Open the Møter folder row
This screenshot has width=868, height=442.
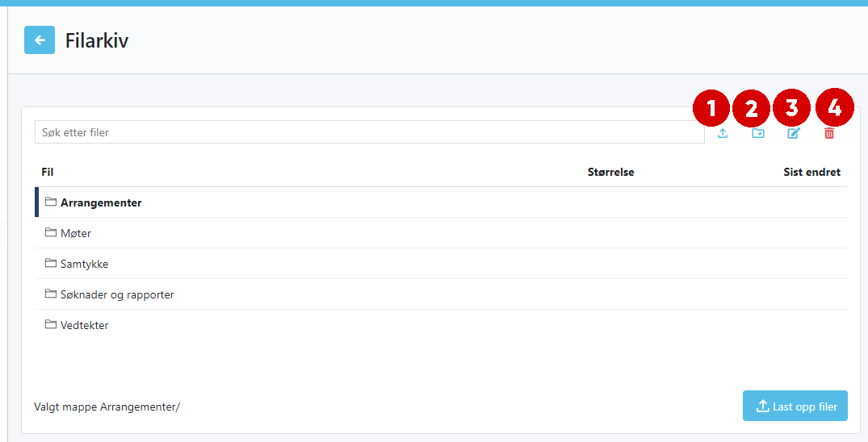click(x=76, y=233)
